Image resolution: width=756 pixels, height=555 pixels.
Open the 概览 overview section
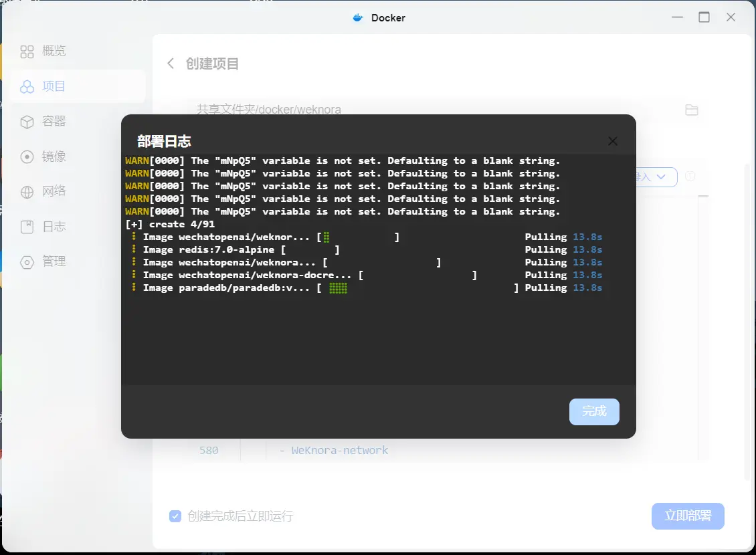point(77,51)
